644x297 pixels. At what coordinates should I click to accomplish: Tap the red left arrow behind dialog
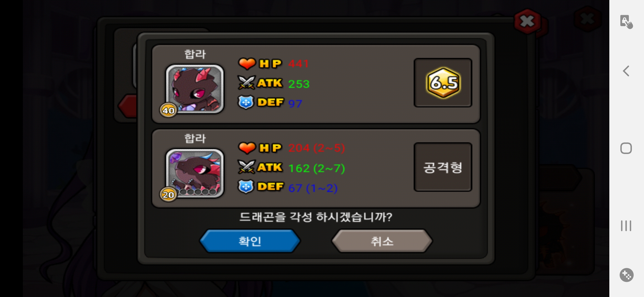pos(127,106)
